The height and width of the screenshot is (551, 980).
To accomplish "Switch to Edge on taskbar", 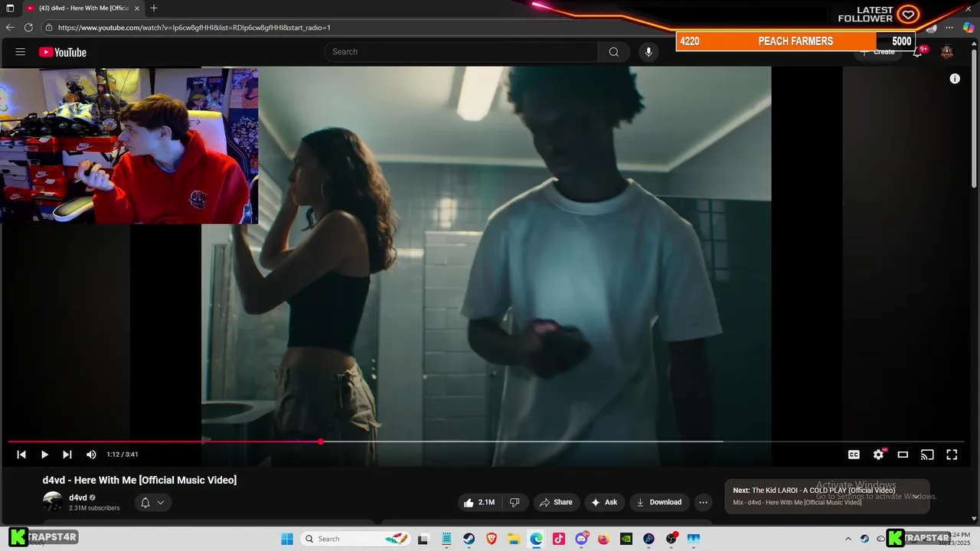I will tap(536, 539).
